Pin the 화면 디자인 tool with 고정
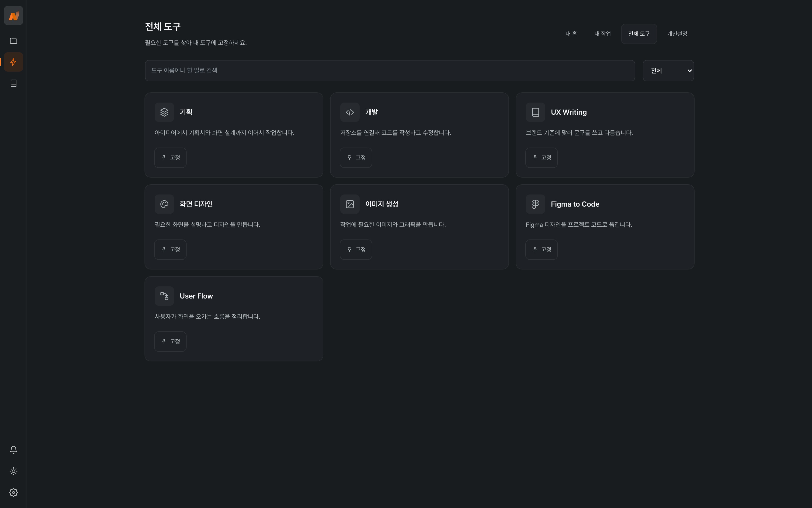 pyautogui.click(x=170, y=249)
